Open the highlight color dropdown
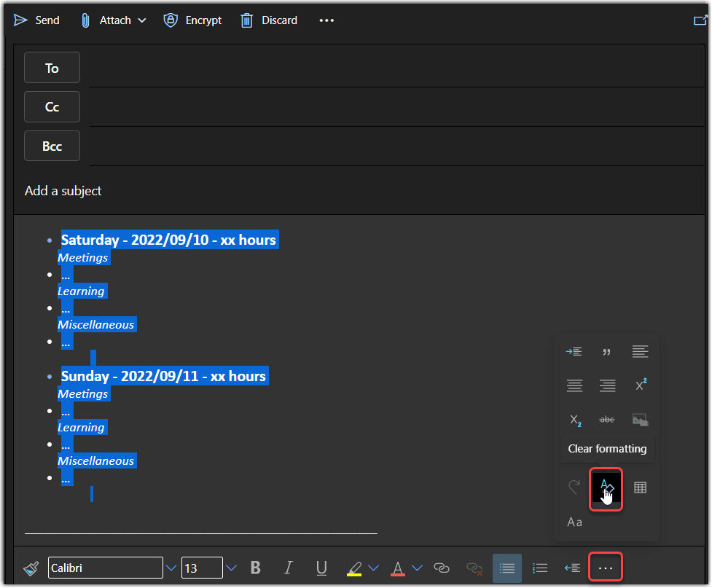The image size is (712, 588). coord(374,568)
